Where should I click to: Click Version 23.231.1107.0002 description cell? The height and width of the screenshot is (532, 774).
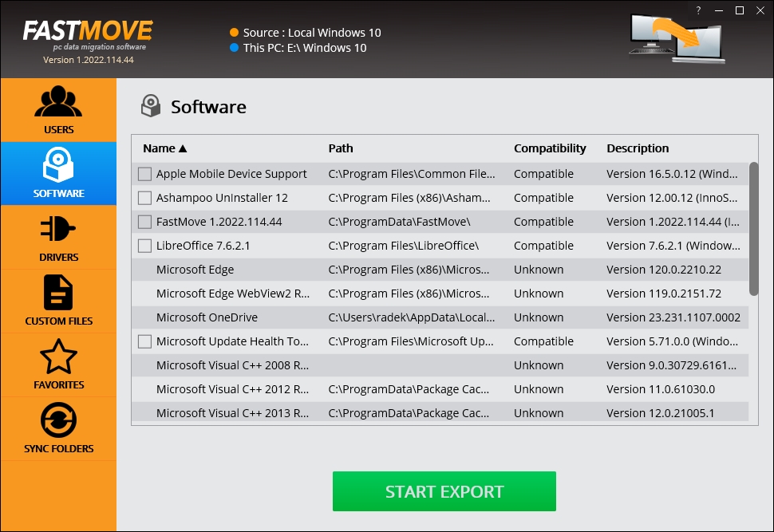pyautogui.click(x=673, y=317)
